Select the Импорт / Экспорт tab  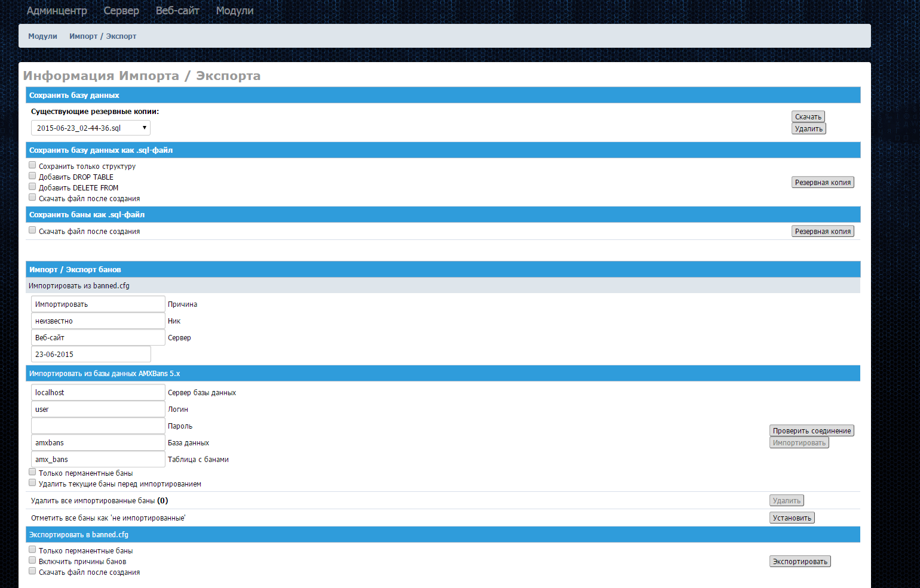tap(103, 36)
